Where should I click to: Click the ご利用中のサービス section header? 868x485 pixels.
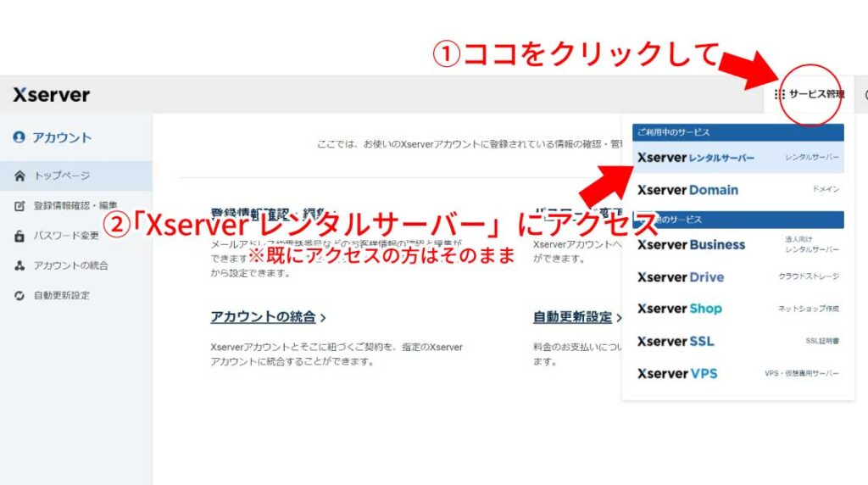click(738, 132)
